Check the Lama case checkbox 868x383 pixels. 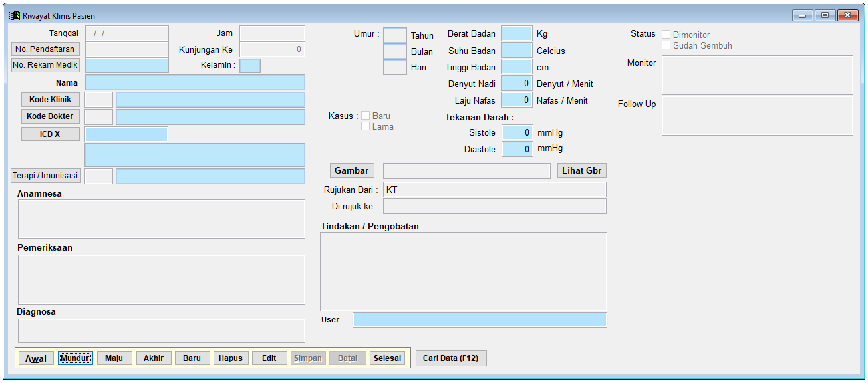(x=366, y=126)
